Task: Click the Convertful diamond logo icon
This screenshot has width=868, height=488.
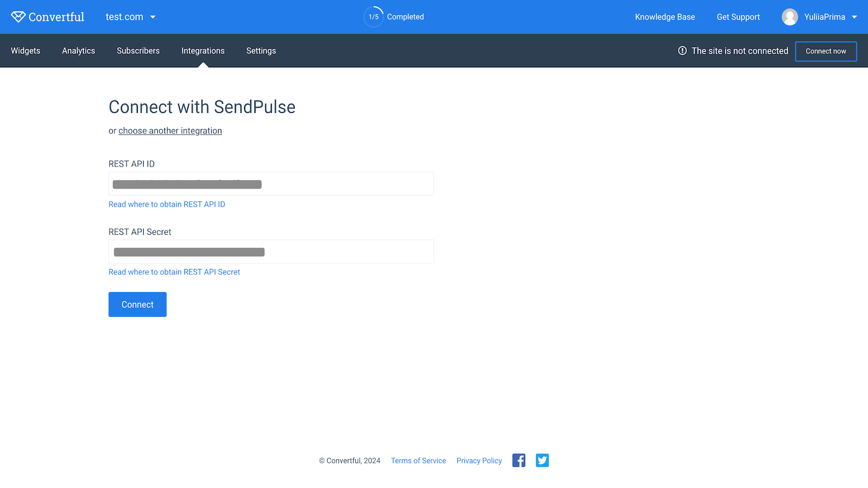Action: click(x=18, y=17)
